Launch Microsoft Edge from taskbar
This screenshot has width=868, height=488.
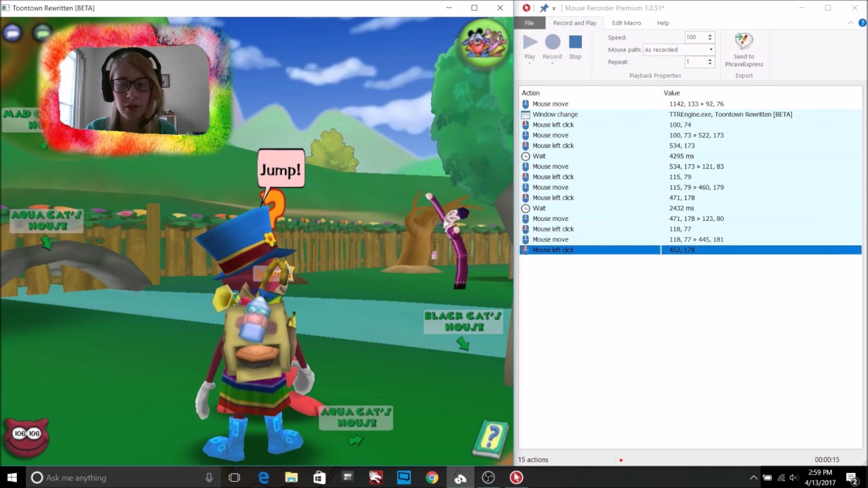(x=263, y=477)
